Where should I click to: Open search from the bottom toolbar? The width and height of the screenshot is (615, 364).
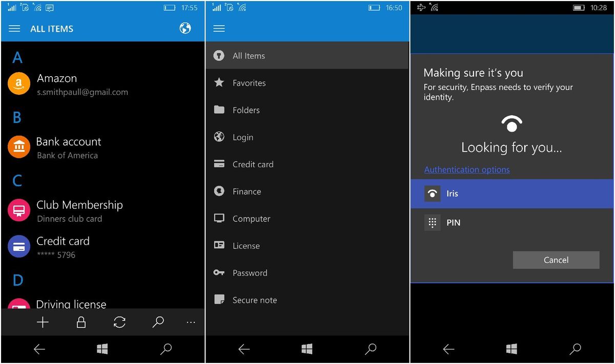coord(158,323)
